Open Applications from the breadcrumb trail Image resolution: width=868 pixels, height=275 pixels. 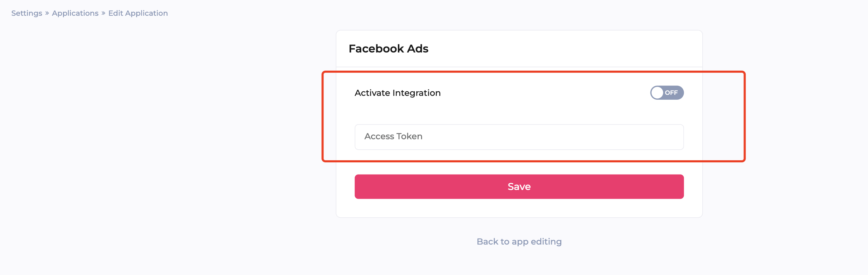click(75, 13)
